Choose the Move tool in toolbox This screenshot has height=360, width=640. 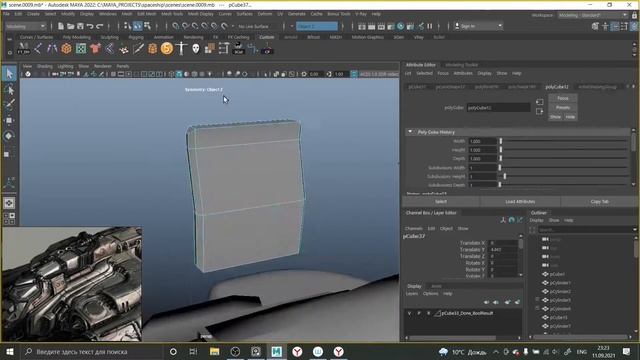pyautogui.click(x=9, y=120)
